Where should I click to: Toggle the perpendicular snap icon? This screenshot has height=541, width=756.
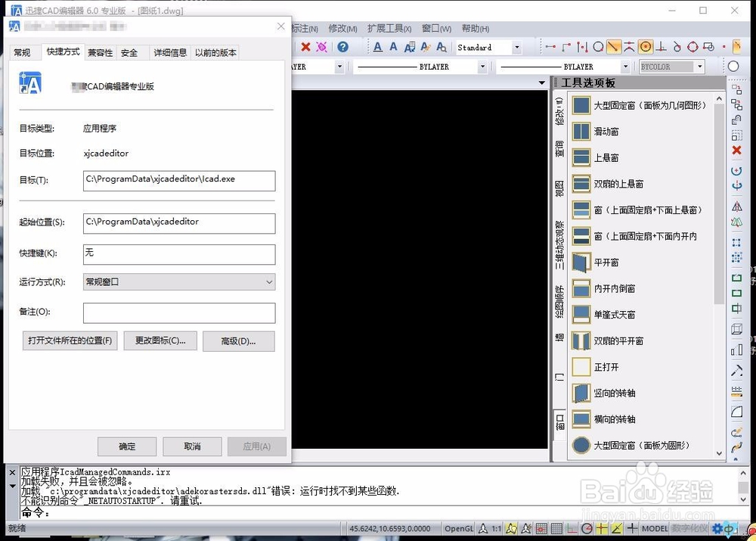pos(661,47)
